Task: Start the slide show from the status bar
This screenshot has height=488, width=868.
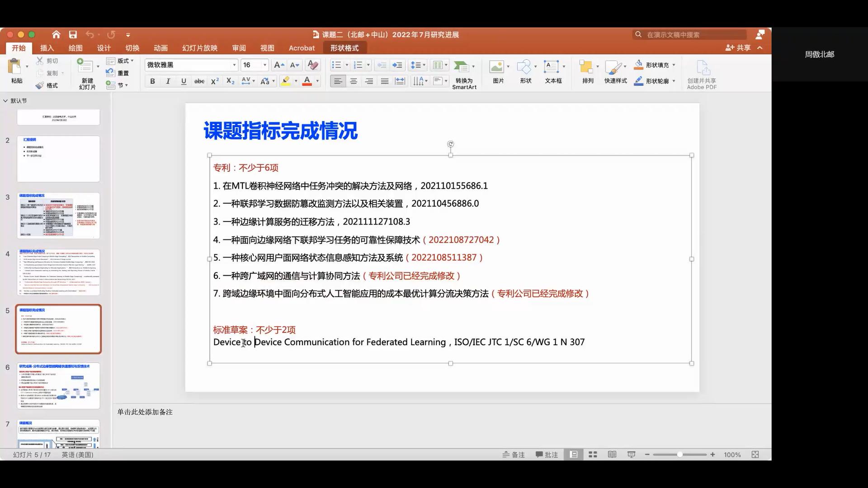Action: pos(632,455)
